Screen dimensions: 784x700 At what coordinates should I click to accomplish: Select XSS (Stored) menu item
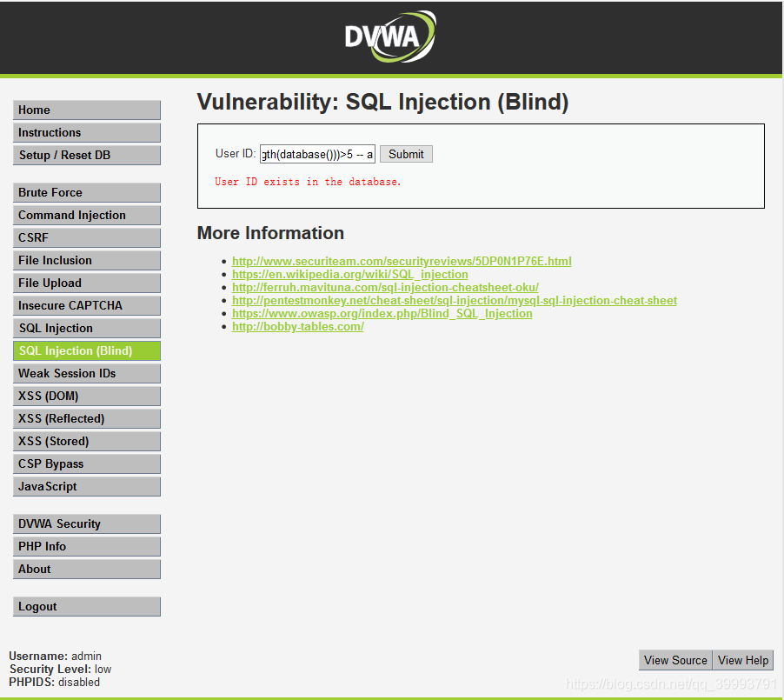coord(87,442)
